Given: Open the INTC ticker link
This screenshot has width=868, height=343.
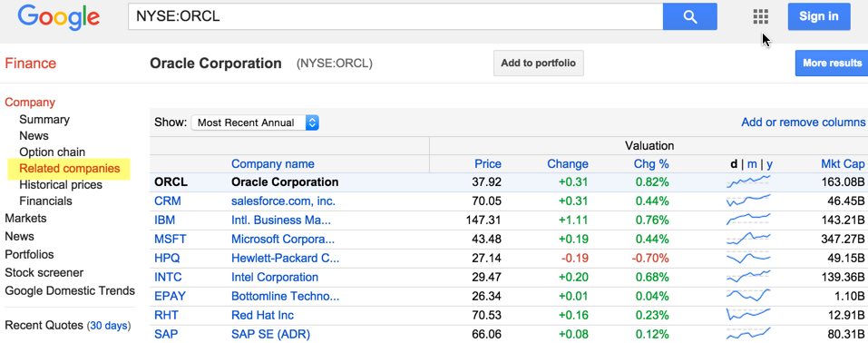Looking at the screenshot, I should 168,277.
